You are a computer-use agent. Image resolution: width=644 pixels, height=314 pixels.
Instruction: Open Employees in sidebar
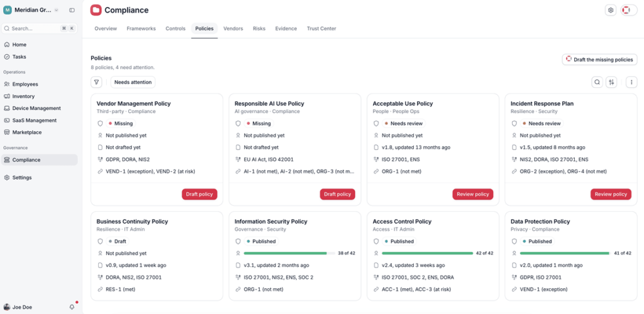(x=39, y=84)
